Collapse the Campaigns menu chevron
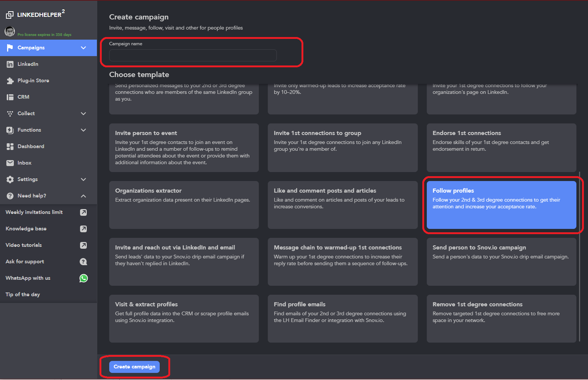The width and height of the screenshot is (588, 380). pyautogui.click(x=83, y=48)
